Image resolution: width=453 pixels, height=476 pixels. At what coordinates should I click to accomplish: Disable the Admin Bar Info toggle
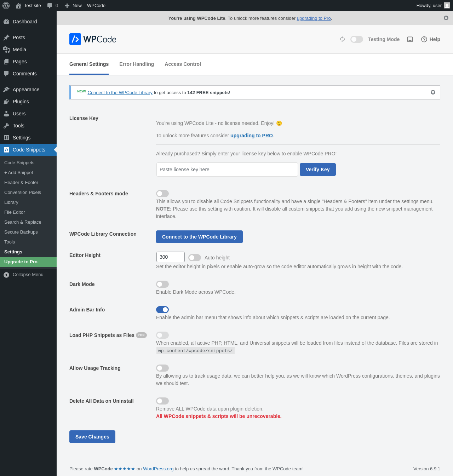coord(162,310)
